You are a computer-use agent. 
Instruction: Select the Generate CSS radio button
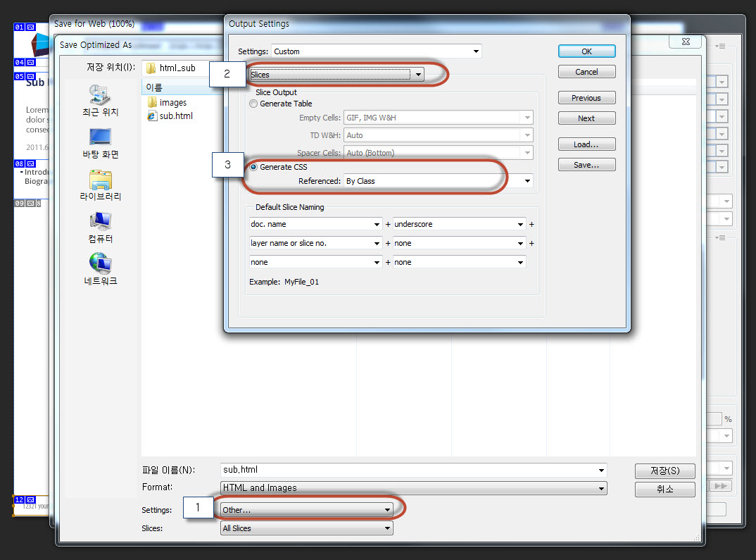[253, 167]
